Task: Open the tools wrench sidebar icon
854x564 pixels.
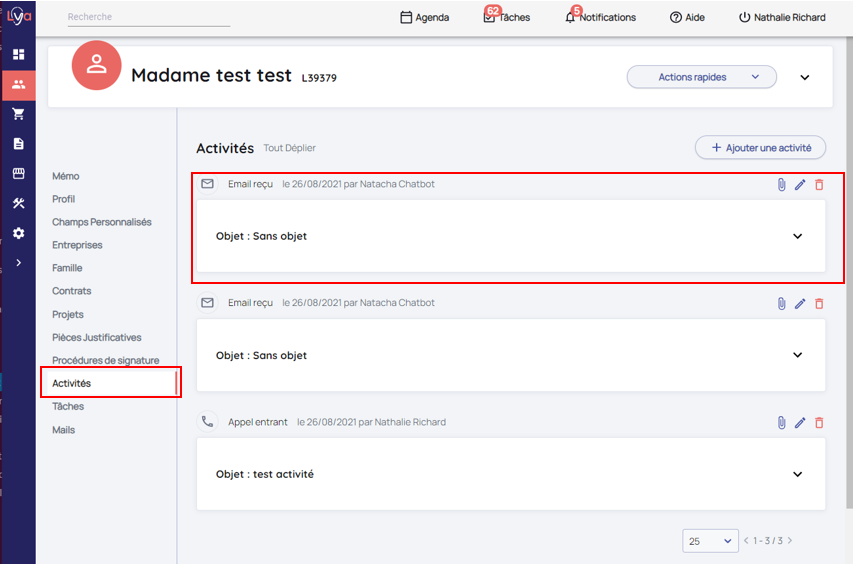Action: click(18, 203)
